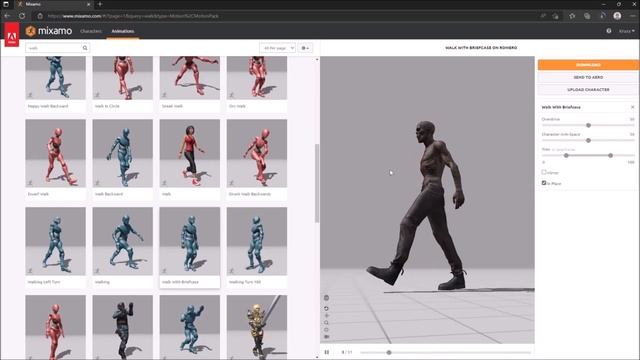Pause the animation playback

click(x=327, y=352)
